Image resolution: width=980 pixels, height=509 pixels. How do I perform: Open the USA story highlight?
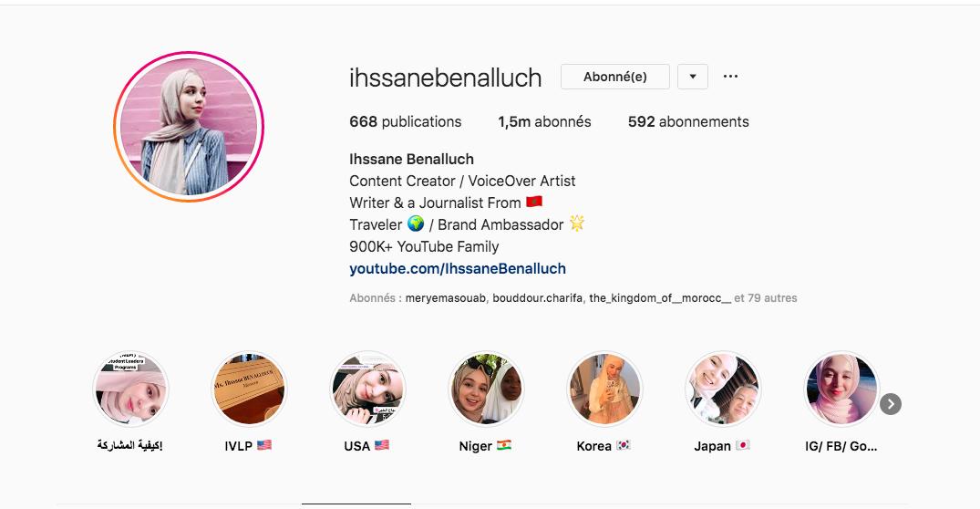[367, 389]
